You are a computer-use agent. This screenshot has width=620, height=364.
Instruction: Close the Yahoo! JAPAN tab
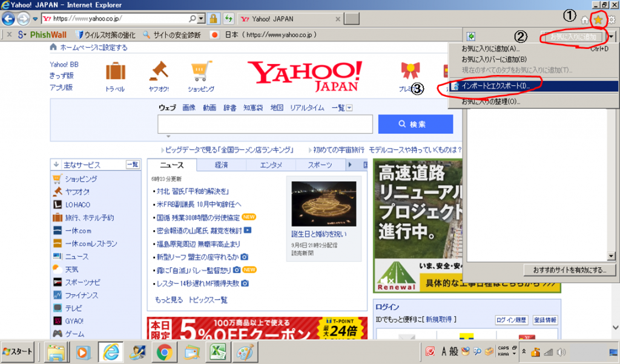338,19
